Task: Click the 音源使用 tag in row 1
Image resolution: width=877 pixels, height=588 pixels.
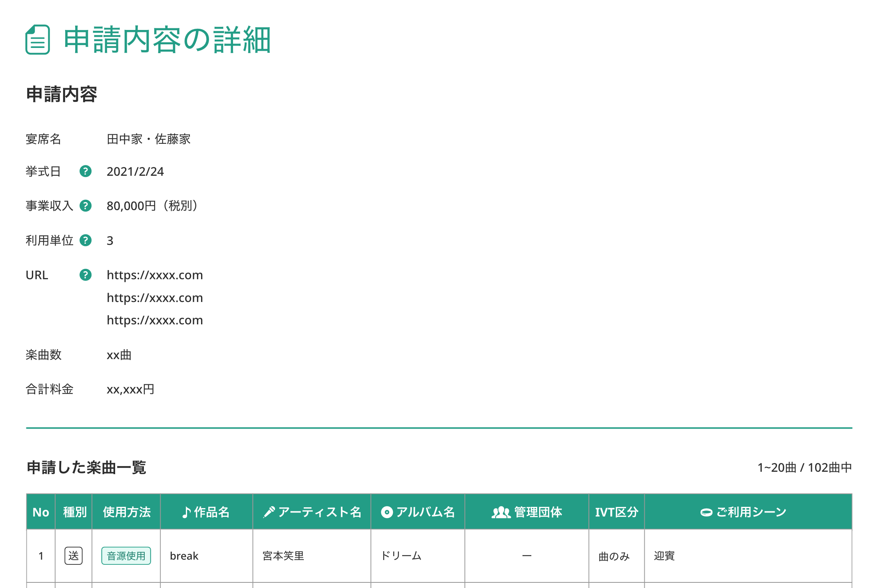Action: tap(126, 556)
